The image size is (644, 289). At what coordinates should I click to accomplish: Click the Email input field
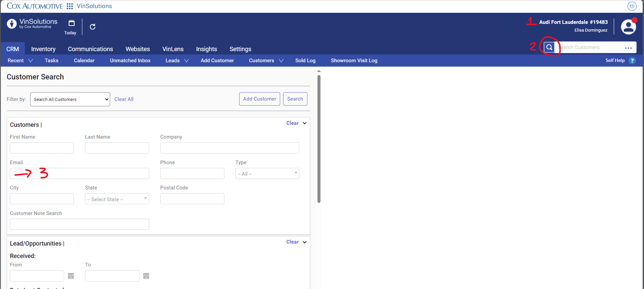(x=79, y=174)
